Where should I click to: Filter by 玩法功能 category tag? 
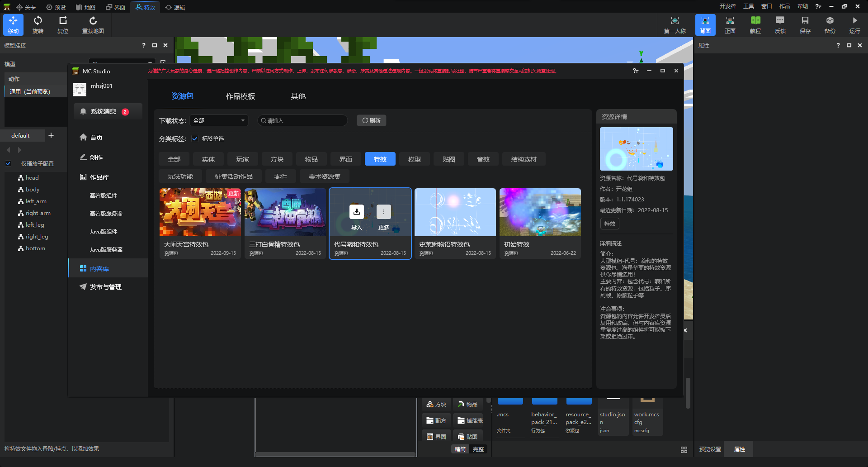point(180,176)
